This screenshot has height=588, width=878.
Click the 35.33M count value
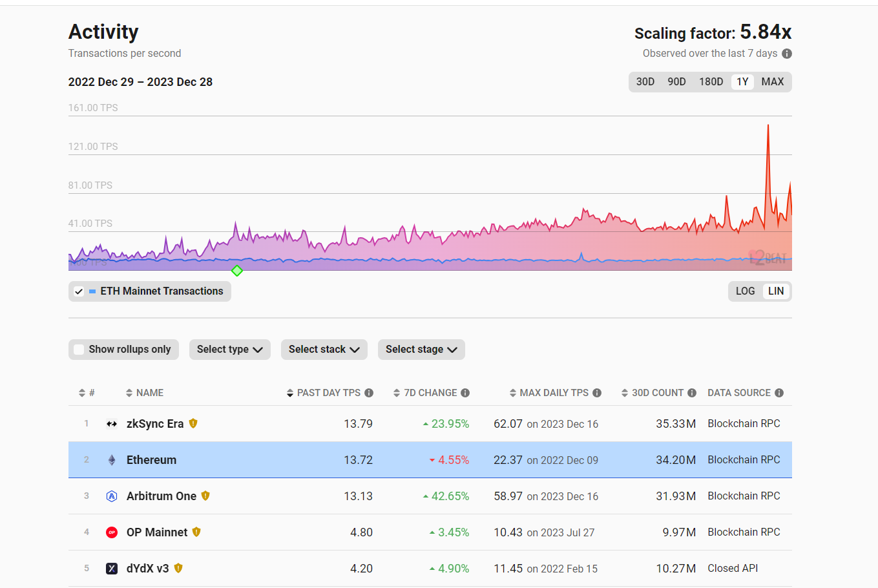[x=676, y=424]
